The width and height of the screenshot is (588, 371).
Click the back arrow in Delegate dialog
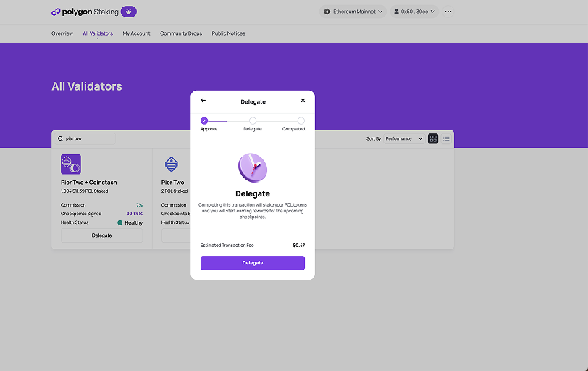203,101
